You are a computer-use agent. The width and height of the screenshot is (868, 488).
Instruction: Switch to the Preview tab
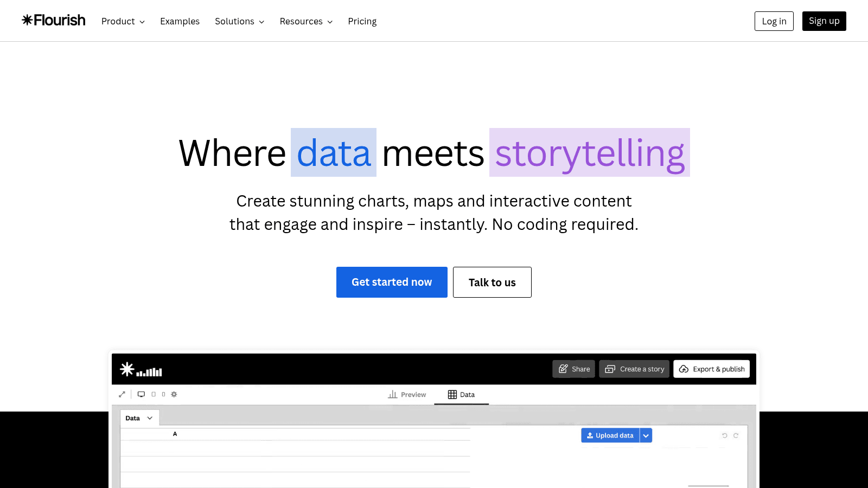407,394
